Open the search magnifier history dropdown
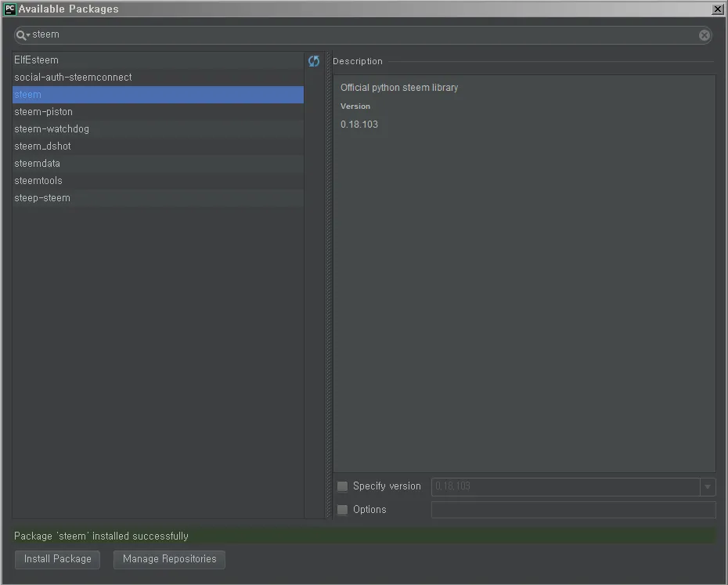728x585 pixels. pyautogui.click(x=23, y=35)
